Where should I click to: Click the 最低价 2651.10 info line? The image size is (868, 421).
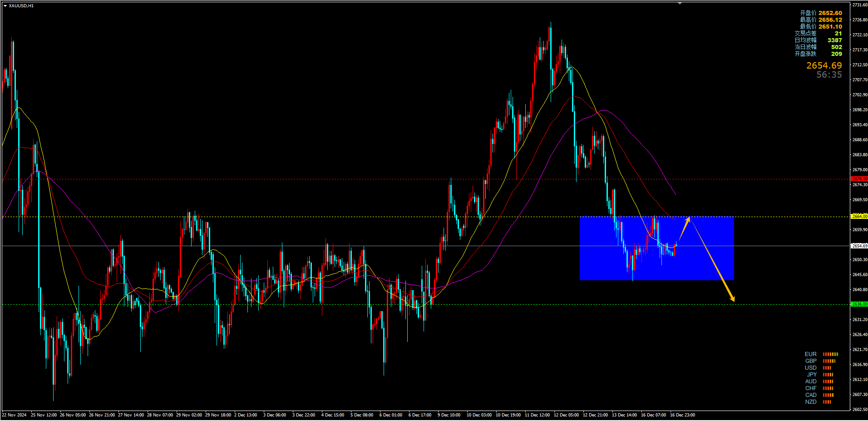[x=821, y=27]
